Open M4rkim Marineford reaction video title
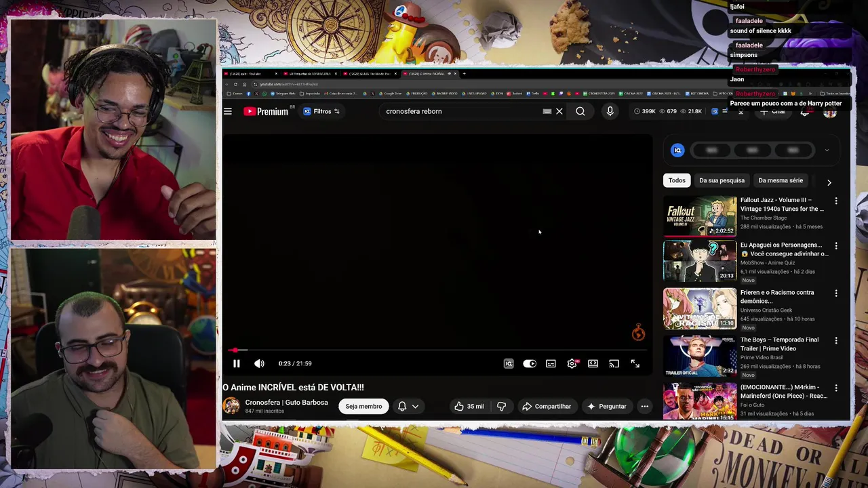This screenshot has width=868, height=488. (x=784, y=391)
